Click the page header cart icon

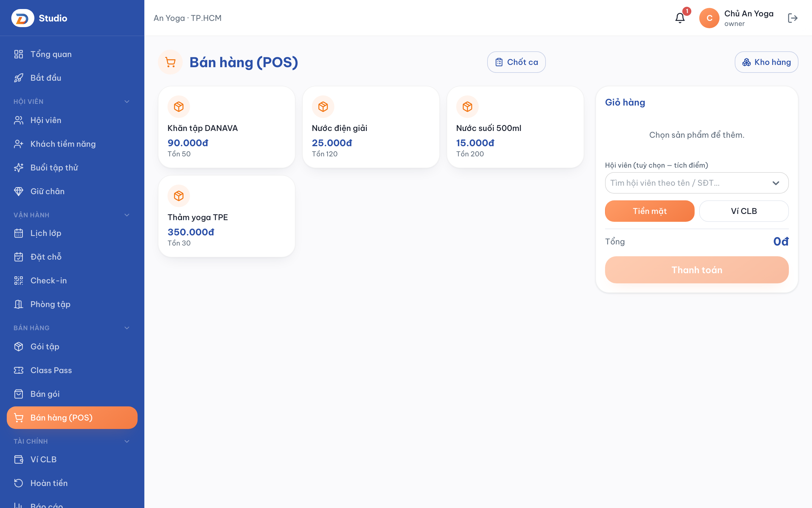pos(170,62)
